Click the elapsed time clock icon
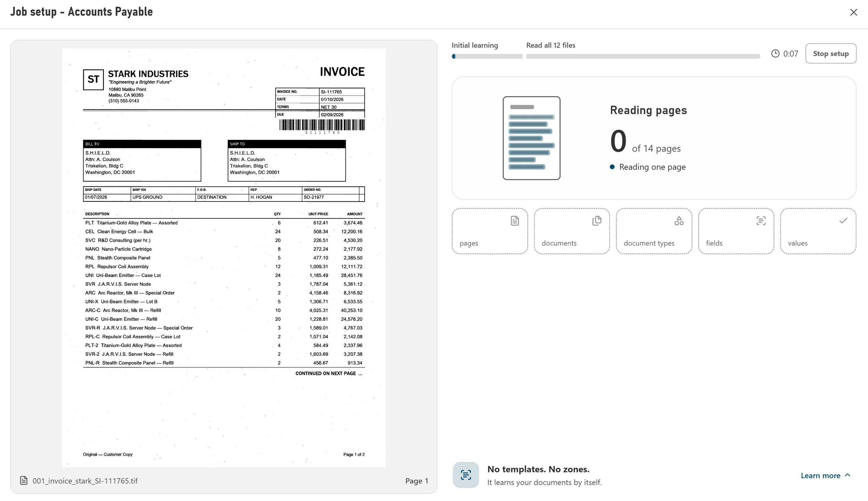This screenshot has height=501, width=868. click(775, 54)
